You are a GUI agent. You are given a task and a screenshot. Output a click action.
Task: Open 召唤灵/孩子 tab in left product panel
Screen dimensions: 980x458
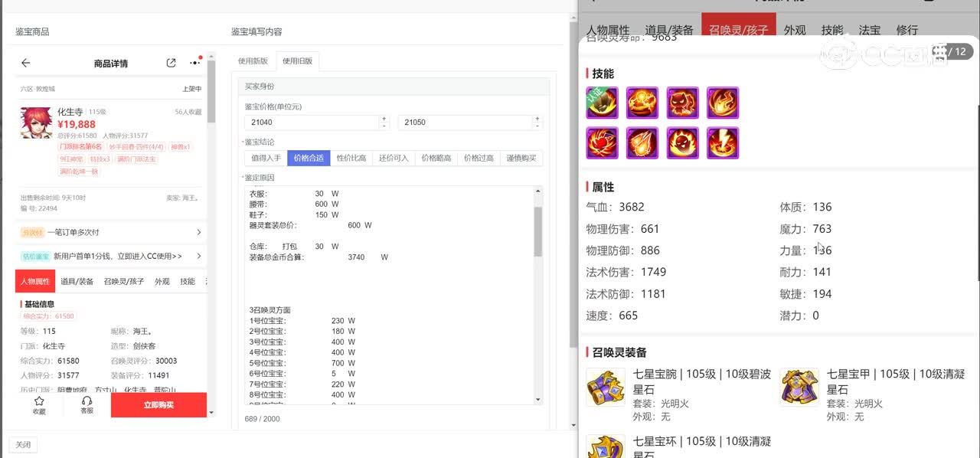124,281
